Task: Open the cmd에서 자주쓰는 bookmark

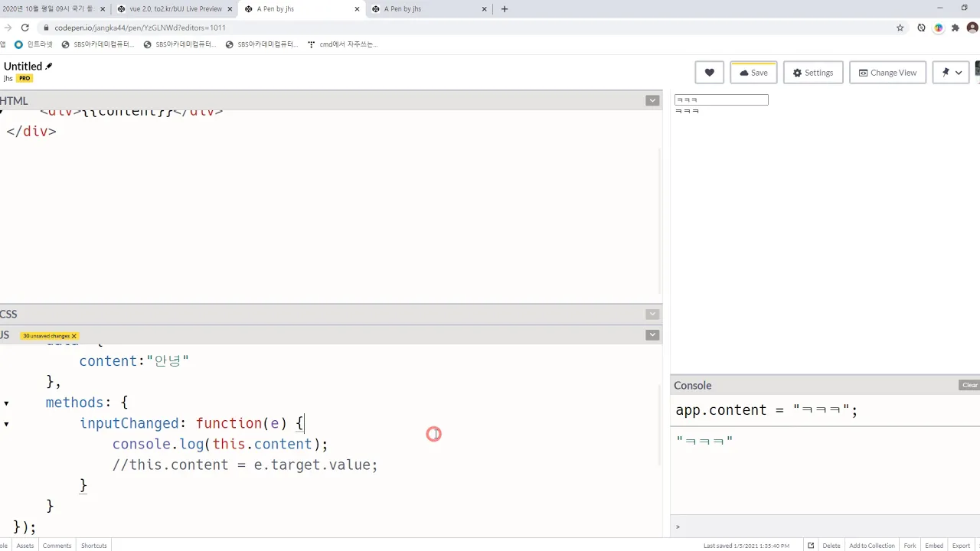Action: coord(341,44)
